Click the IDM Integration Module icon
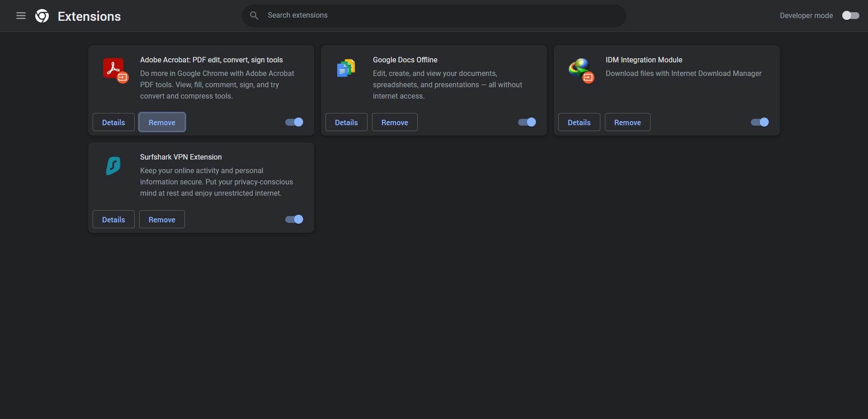 pyautogui.click(x=582, y=70)
